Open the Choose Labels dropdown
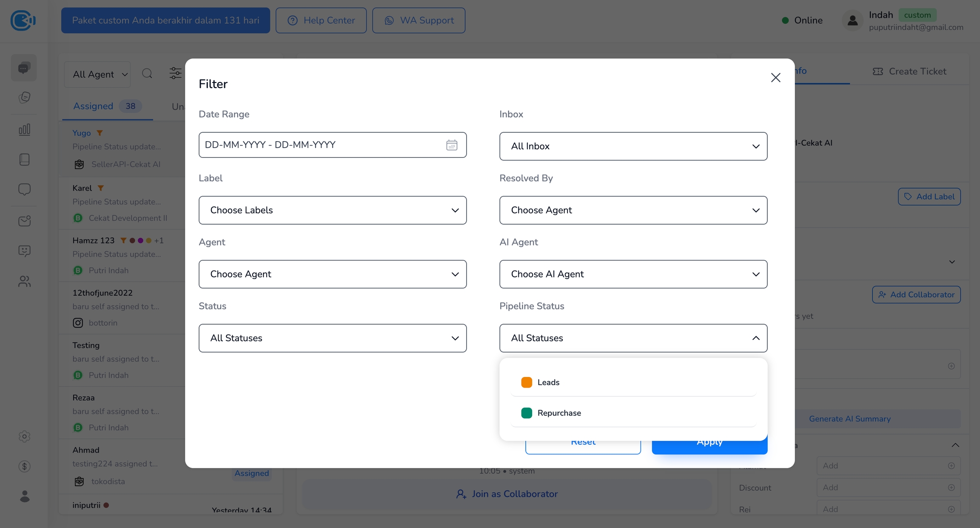The width and height of the screenshot is (980, 528). pos(332,210)
